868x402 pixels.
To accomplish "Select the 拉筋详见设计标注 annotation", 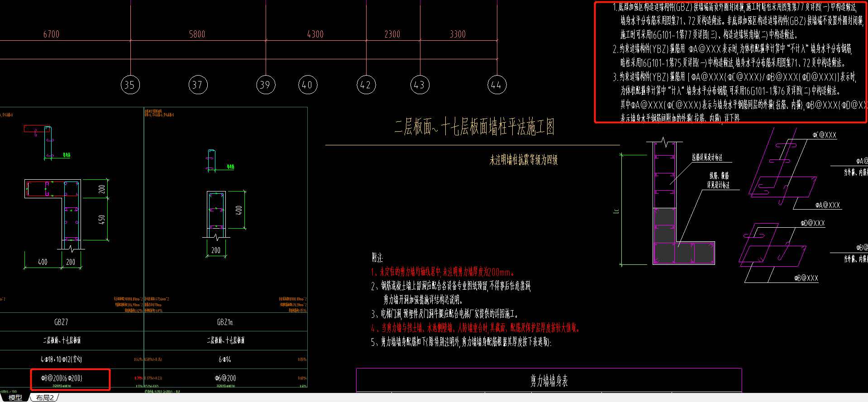I will (x=707, y=157).
